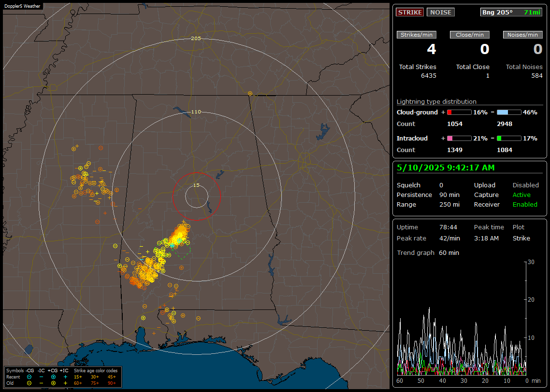The height and width of the screenshot is (392, 550).
Task: Click the Close/min label box
Action: (470, 35)
